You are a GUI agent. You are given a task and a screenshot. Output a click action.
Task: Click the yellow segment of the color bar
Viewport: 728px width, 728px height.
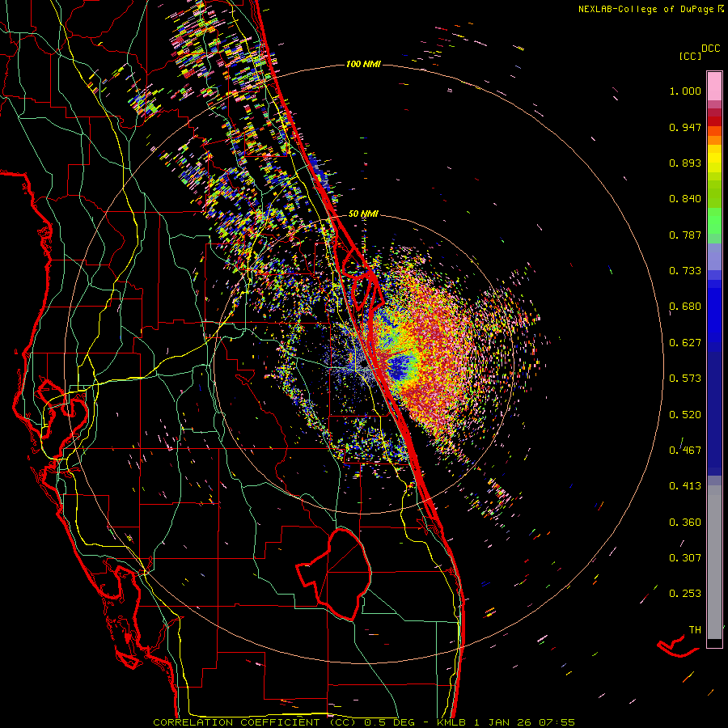[x=714, y=159]
